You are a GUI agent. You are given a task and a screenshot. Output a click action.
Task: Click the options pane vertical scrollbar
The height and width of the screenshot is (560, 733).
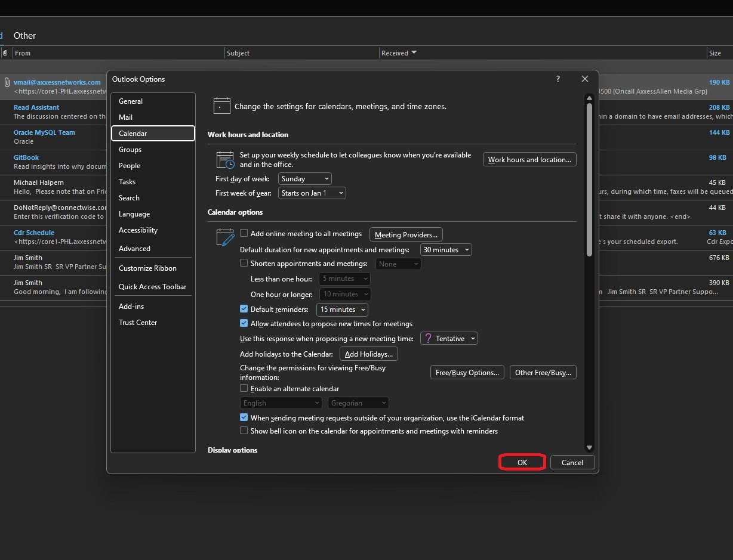click(x=589, y=179)
